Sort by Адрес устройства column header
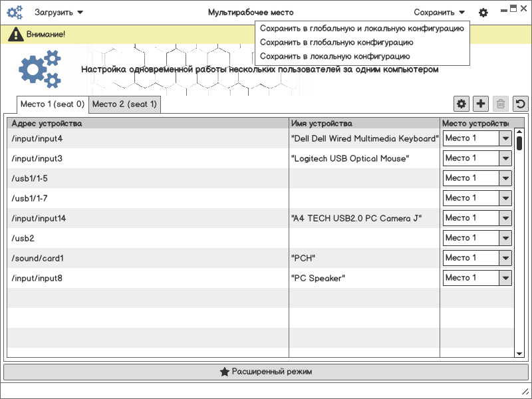 [148, 124]
